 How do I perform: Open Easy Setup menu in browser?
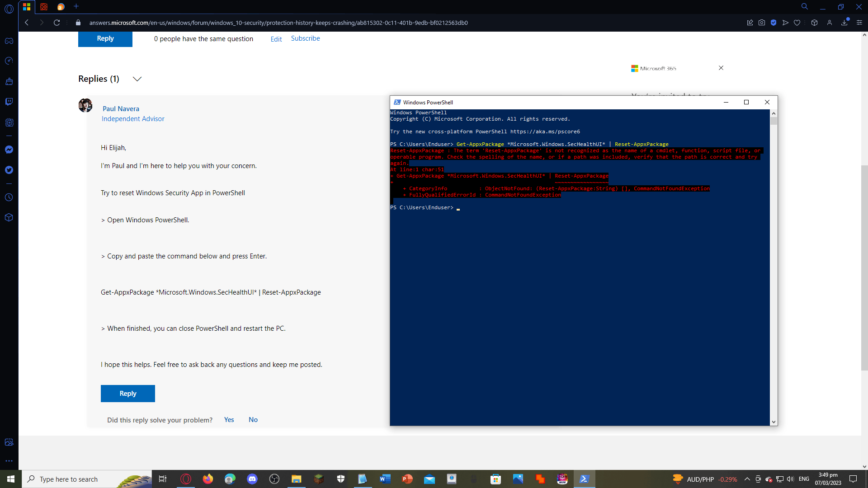click(x=859, y=23)
